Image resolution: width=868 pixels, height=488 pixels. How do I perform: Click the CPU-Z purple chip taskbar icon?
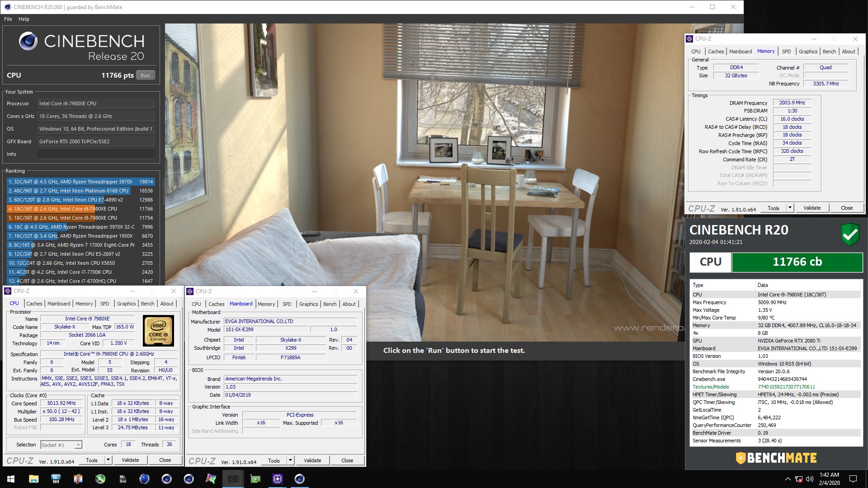point(277,479)
